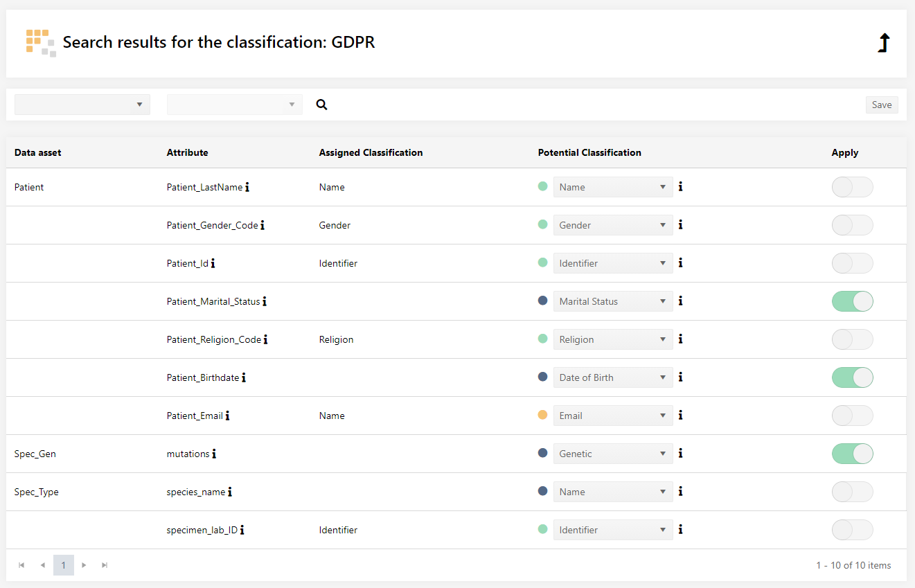The width and height of the screenshot is (915, 588).
Task: Expand the Date of Birth classification dropdown
Action: coord(613,377)
